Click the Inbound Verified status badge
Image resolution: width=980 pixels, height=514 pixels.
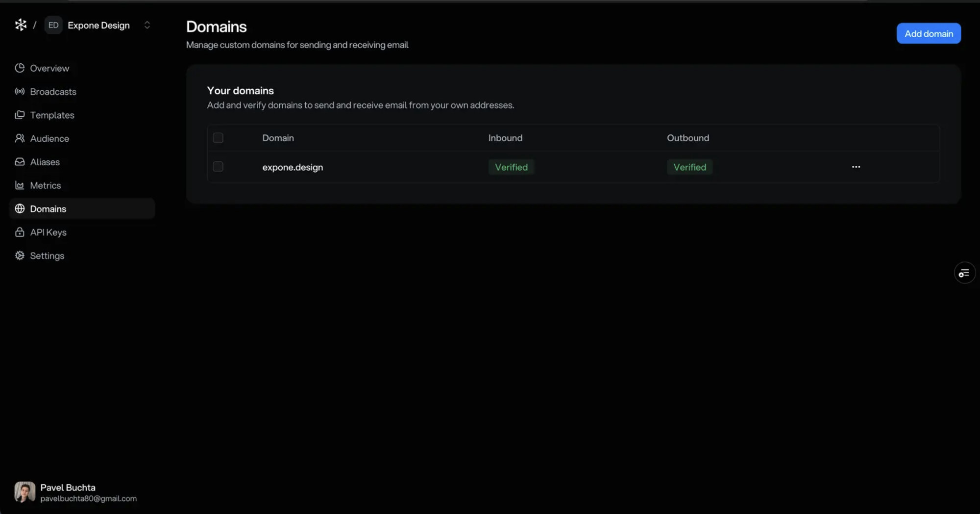[x=511, y=167]
